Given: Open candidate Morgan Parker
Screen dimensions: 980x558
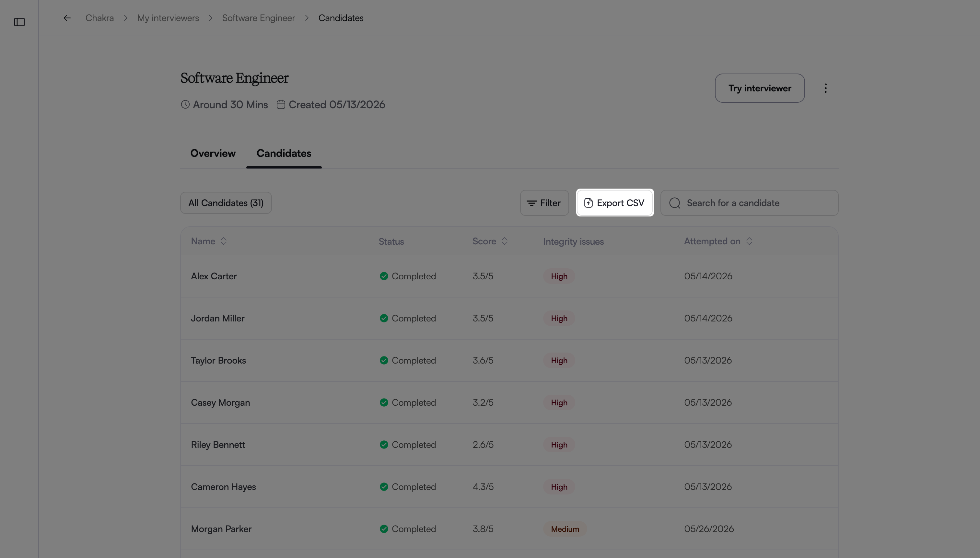Looking at the screenshot, I should pos(221,529).
